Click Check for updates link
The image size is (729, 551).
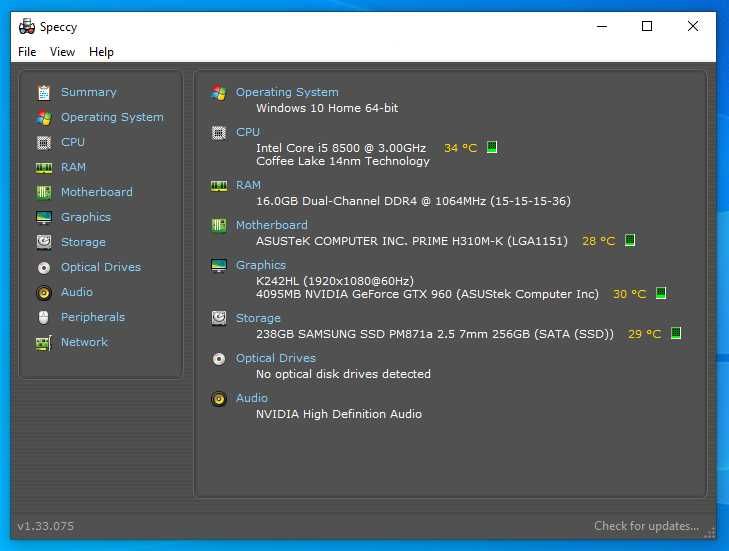pos(646,526)
